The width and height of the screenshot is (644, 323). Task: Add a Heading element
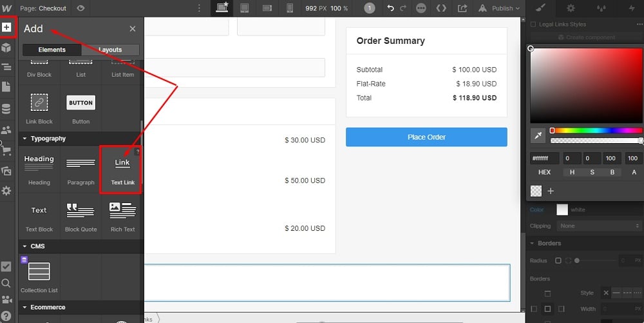tap(39, 170)
